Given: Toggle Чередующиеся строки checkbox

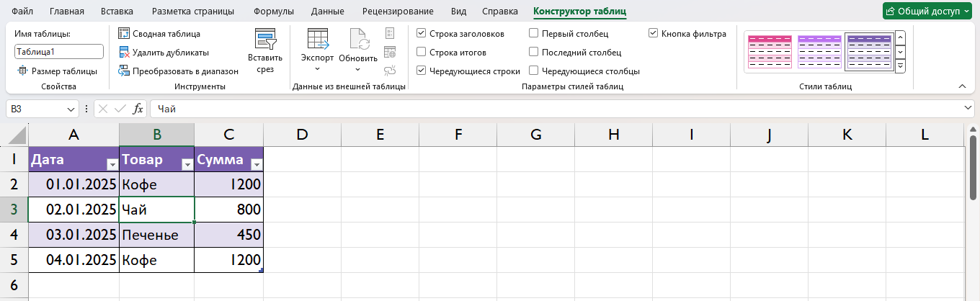Looking at the screenshot, I should (x=421, y=71).
